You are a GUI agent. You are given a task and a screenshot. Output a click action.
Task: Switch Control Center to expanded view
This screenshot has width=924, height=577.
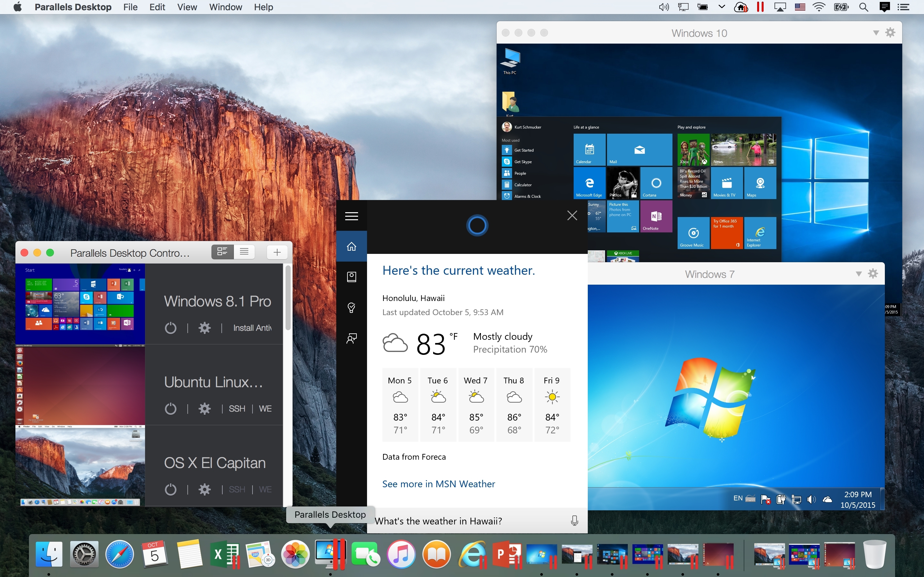(222, 252)
